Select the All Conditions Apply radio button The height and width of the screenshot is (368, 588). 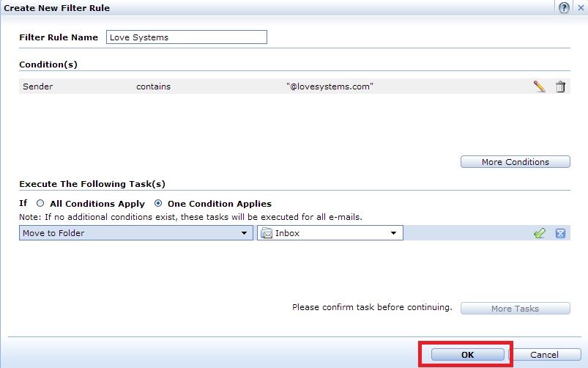coord(40,203)
